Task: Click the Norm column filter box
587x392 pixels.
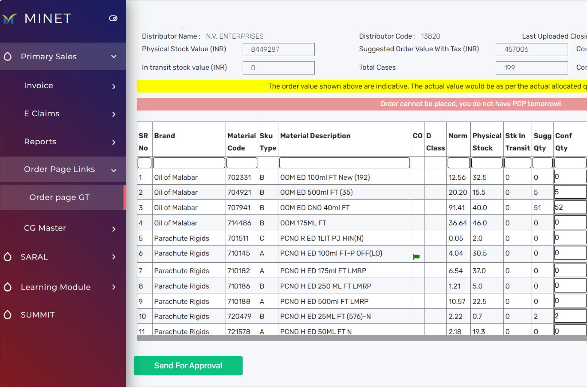Action: (x=459, y=163)
